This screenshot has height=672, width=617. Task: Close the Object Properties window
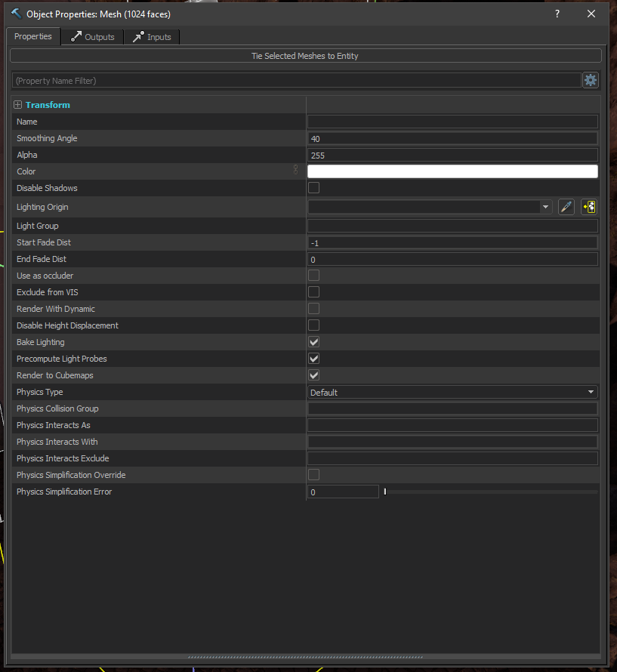[x=591, y=14]
